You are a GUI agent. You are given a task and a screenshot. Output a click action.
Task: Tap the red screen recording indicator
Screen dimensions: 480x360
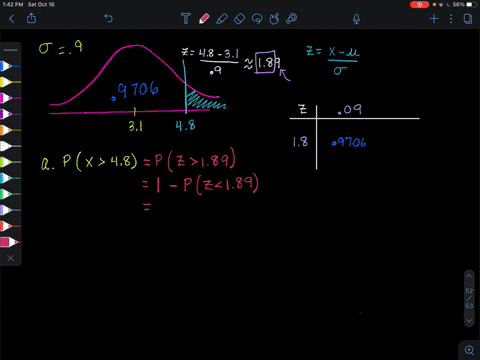point(419,5)
